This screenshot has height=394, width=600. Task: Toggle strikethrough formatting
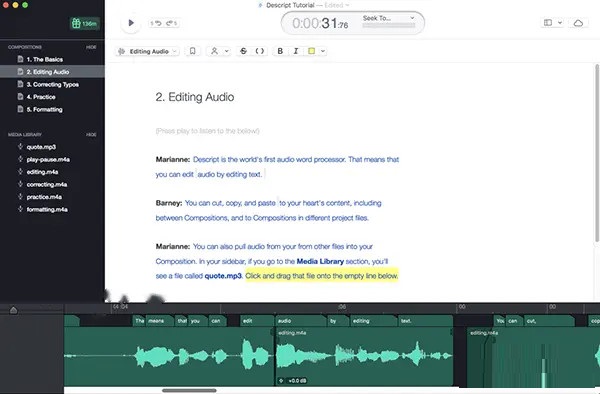click(243, 51)
